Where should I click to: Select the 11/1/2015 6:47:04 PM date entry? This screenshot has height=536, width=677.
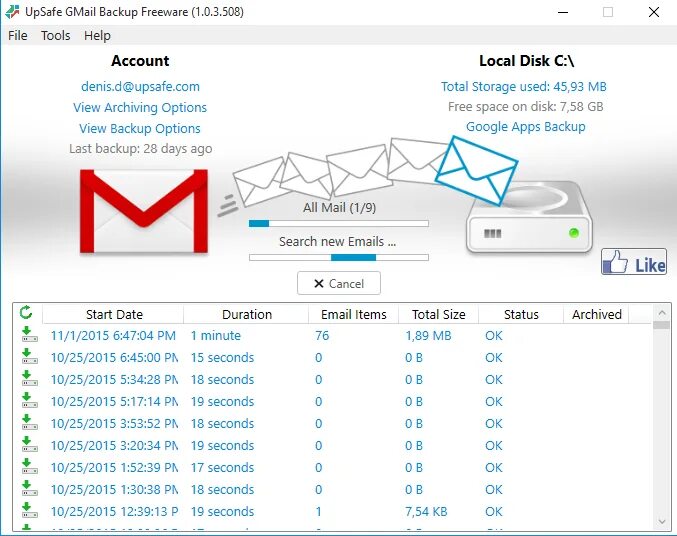click(x=113, y=336)
